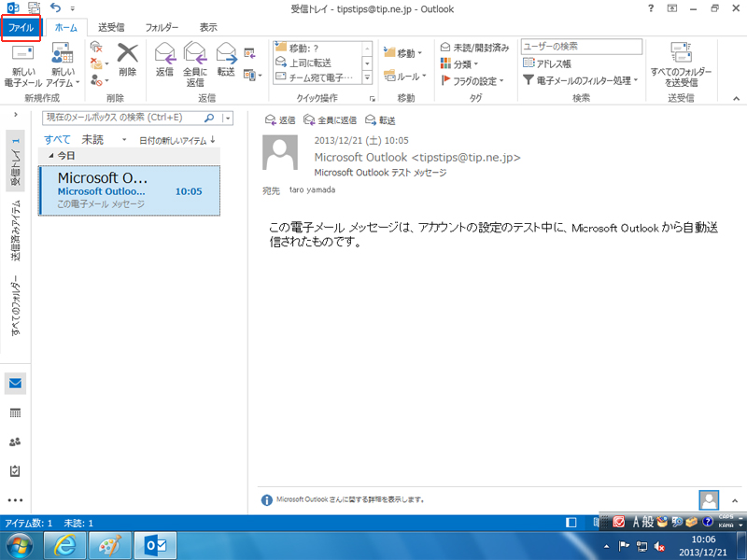This screenshot has width=747, height=560.
Task: Click 返信 in the reading pane
Action: tap(280, 120)
